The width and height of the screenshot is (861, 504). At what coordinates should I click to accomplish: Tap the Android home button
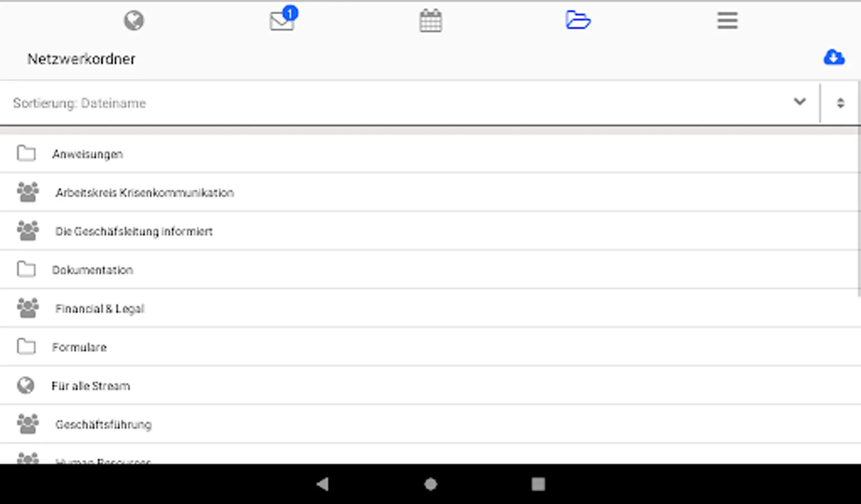point(430,484)
